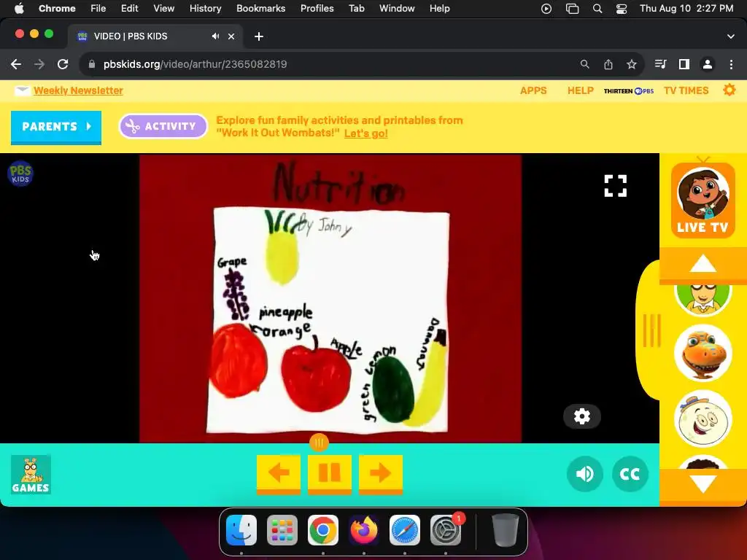Open LIVE TV from the sidebar
The image size is (747, 560).
703,200
